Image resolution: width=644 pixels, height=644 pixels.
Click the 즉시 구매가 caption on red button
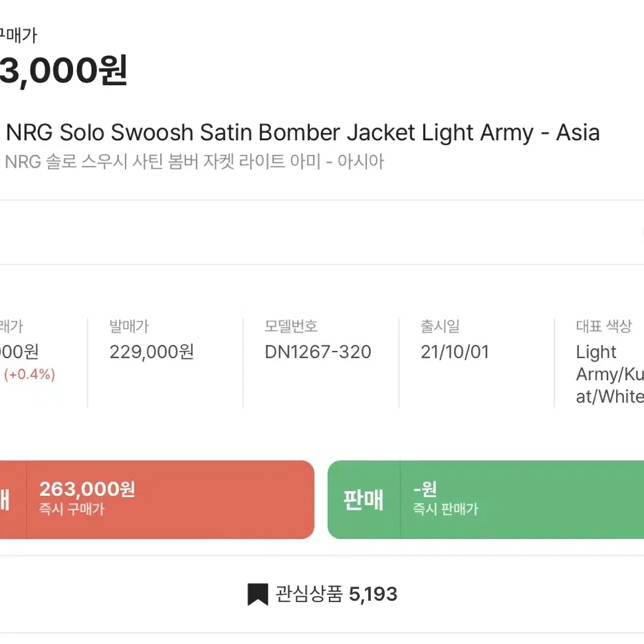[72, 509]
